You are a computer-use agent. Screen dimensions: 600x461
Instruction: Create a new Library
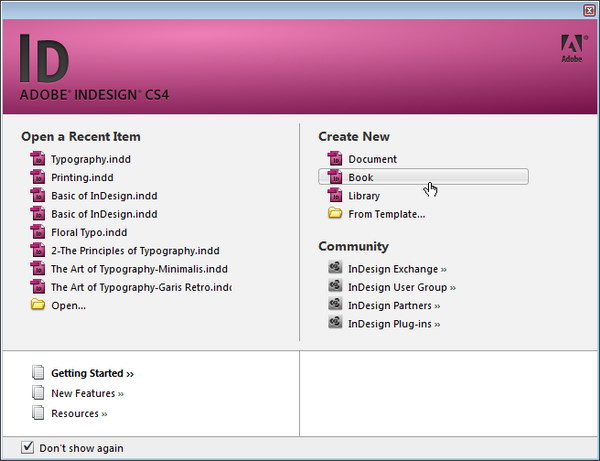(364, 196)
